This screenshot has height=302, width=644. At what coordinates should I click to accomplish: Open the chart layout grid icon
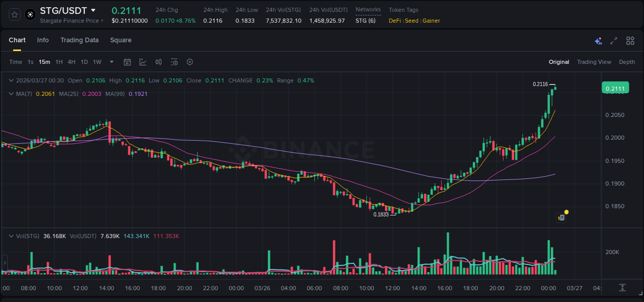pyautogui.click(x=630, y=41)
